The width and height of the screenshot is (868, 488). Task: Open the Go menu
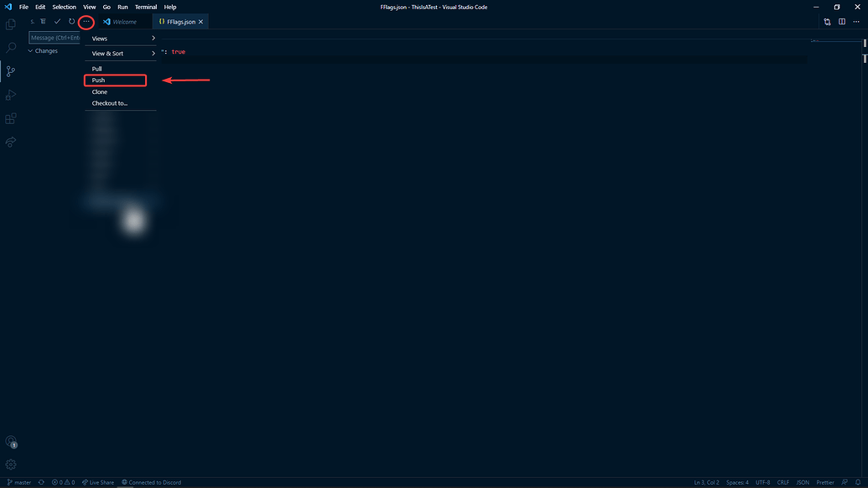107,8
